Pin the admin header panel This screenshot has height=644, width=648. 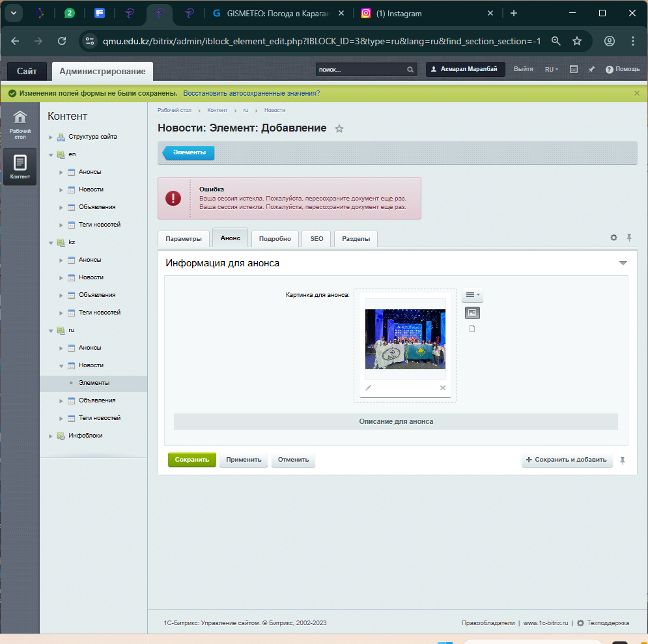click(591, 69)
